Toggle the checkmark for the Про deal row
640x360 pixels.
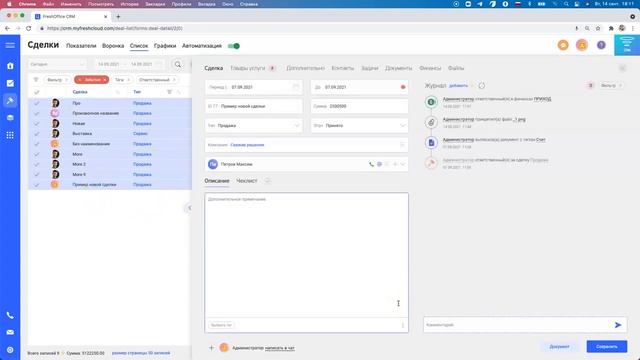tap(36, 103)
